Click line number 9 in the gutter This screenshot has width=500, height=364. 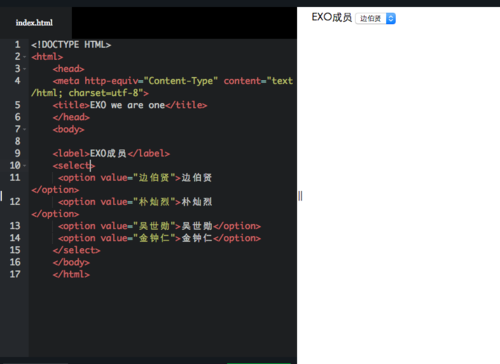pyautogui.click(x=17, y=153)
